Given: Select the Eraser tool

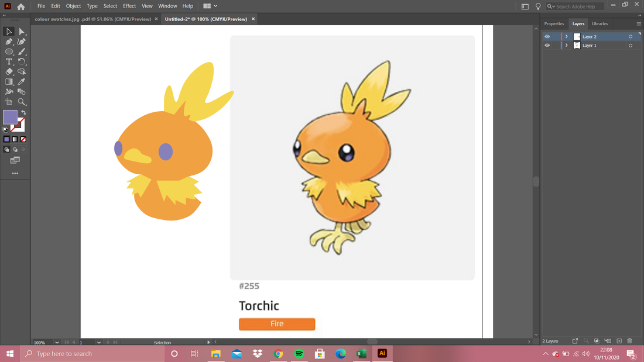Looking at the screenshot, I should pos(9,71).
